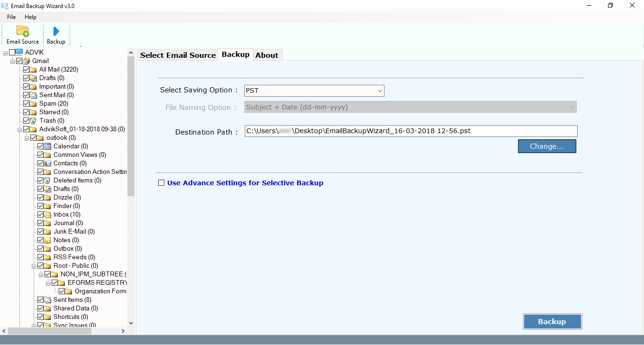
Task: Click the Shared Data folder icon
Action: [x=47, y=308]
